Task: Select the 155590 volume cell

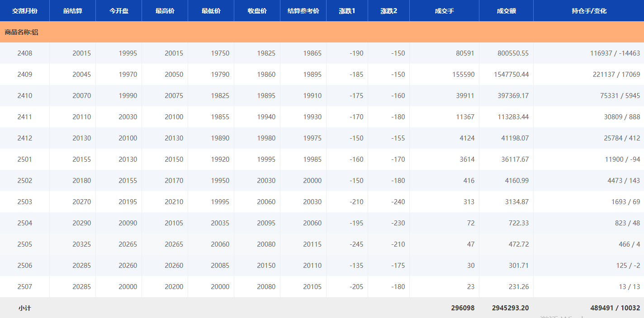Action: 463,75
